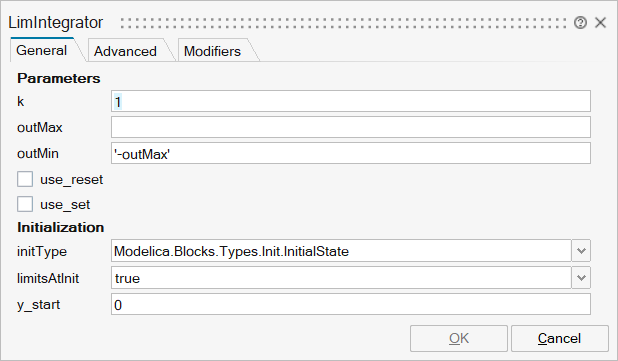
Task: Expand the limitsAtInit dropdown arrow
Action: pos(581,278)
